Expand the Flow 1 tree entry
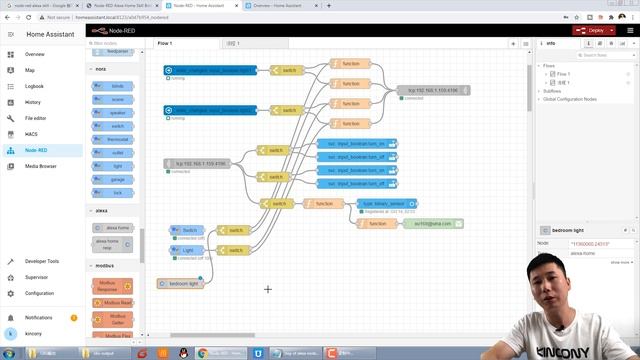The height and width of the screenshot is (360, 640). tap(546, 74)
